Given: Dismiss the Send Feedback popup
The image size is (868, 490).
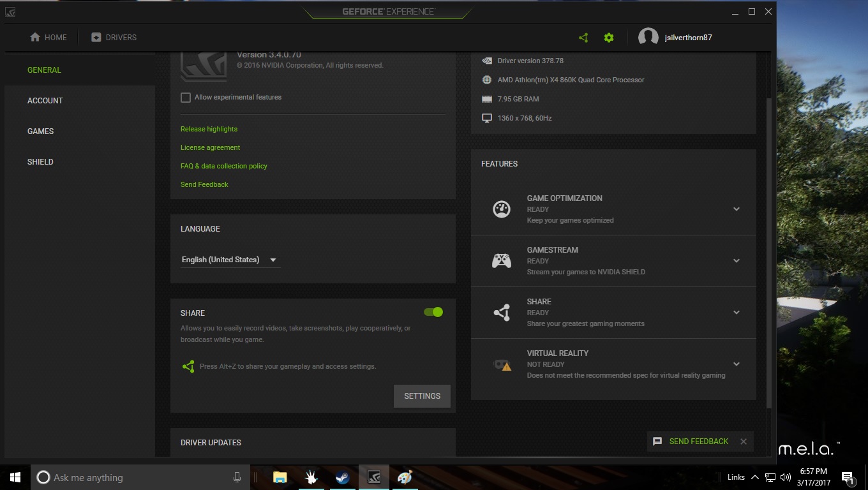Looking at the screenshot, I should pos(744,442).
